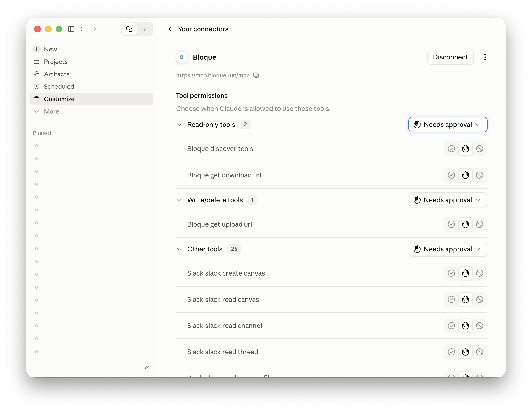Open Scheduled in the sidebar
The width and height of the screenshot is (532, 412).
tap(92, 86)
